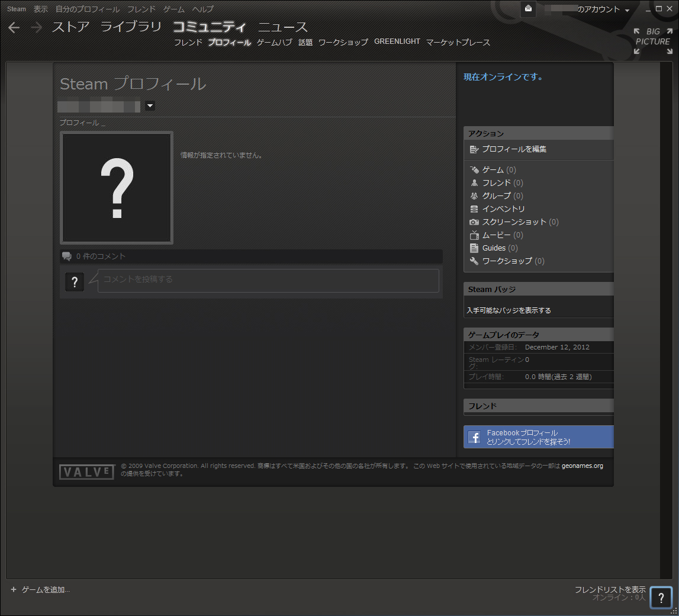Select the ワークショップ sub-navigation item
The image size is (679, 616).
(x=343, y=42)
